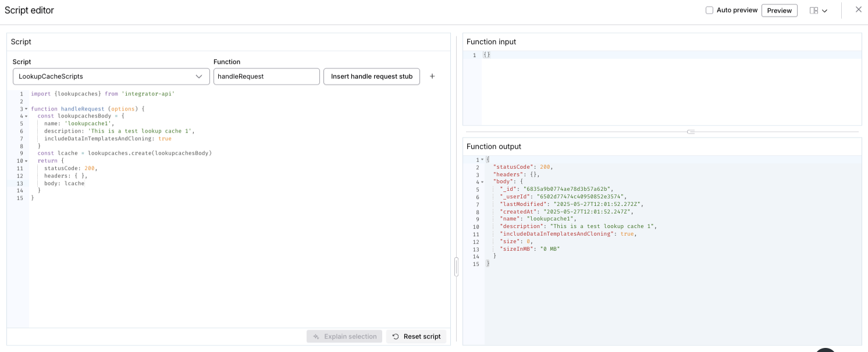
Task: Collapse the code fold at script line 3
Action: click(26, 109)
